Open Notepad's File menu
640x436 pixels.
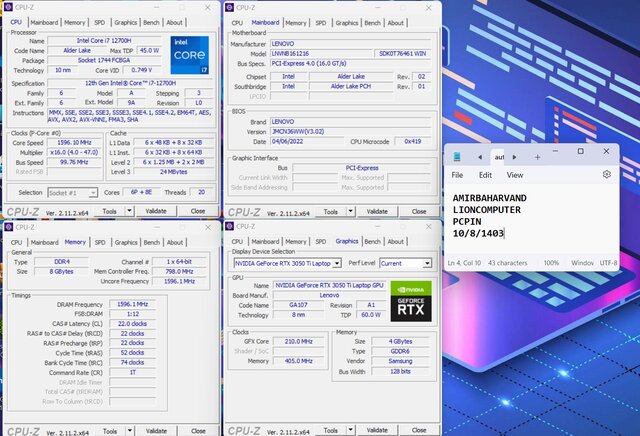pyautogui.click(x=457, y=174)
